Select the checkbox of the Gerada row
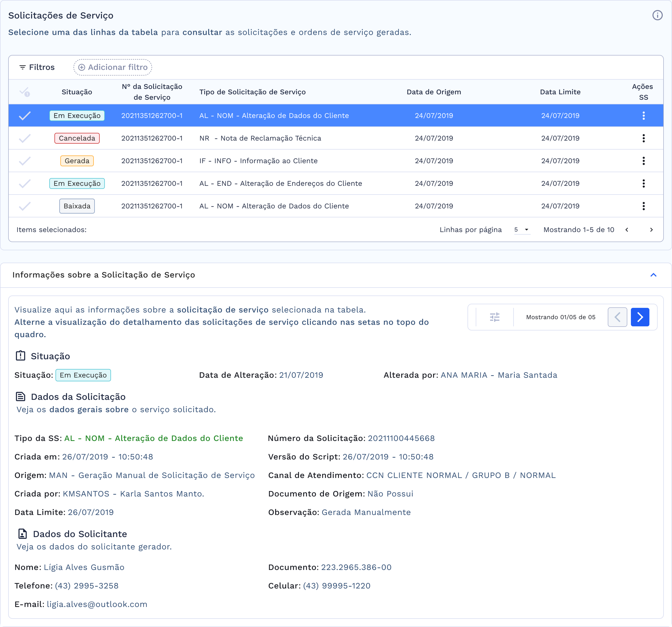This screenshot has width=672, height=627. click(x=25, y=161)
